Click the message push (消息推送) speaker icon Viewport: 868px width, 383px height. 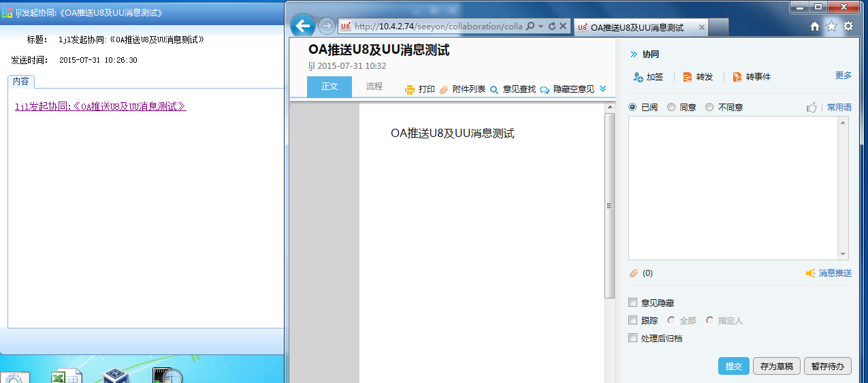pos(810,273)
